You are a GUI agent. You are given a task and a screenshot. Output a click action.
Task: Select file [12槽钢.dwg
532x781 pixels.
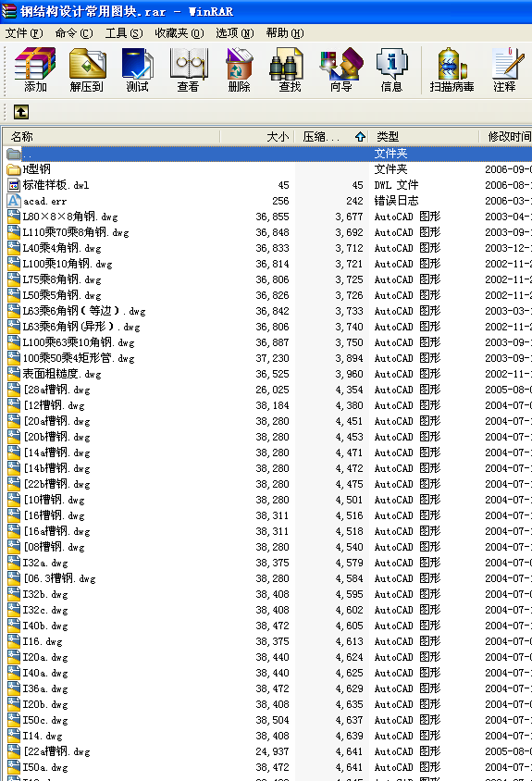click(54, 405)
